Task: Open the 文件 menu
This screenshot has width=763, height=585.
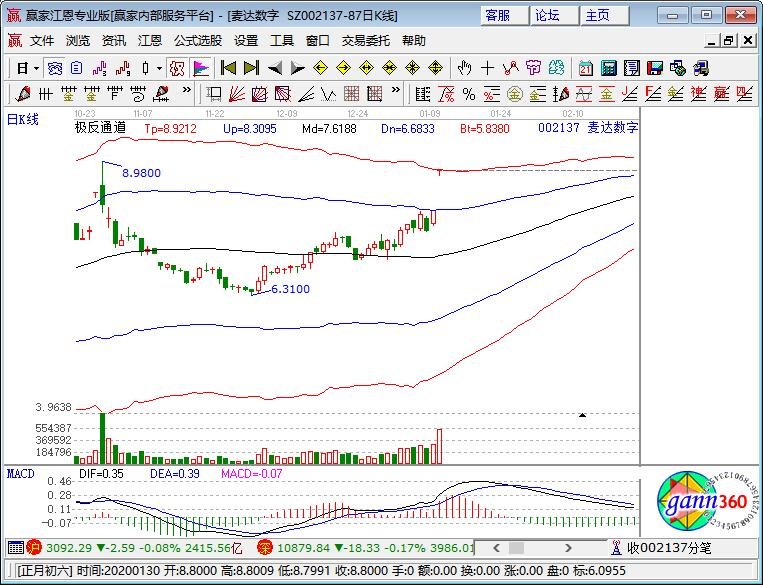Action: point(41,41)
